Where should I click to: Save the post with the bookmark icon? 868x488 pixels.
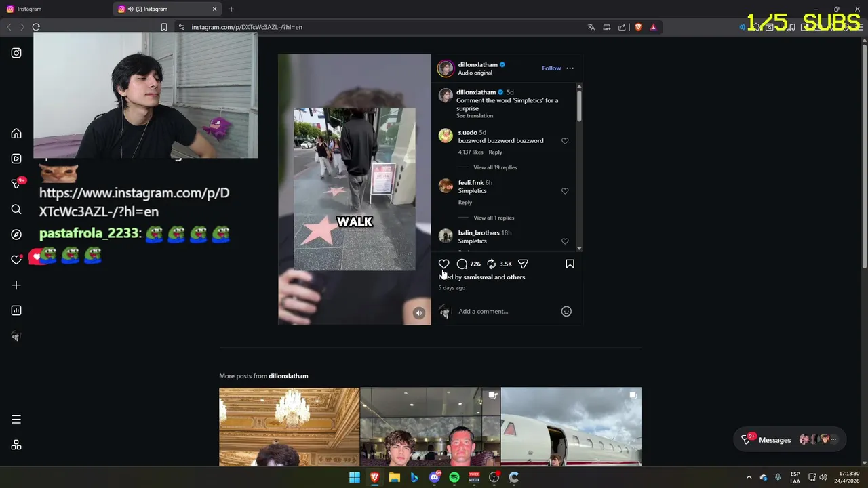570,264
